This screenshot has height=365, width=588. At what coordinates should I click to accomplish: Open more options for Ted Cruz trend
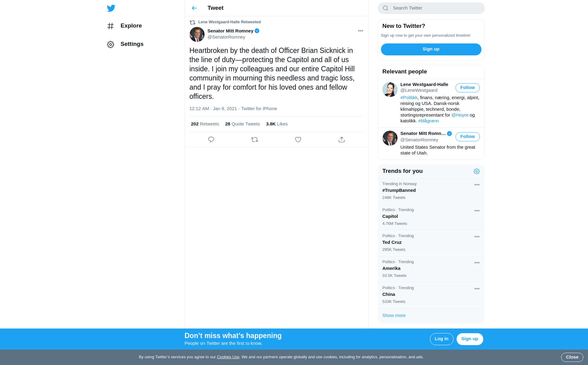477,237
